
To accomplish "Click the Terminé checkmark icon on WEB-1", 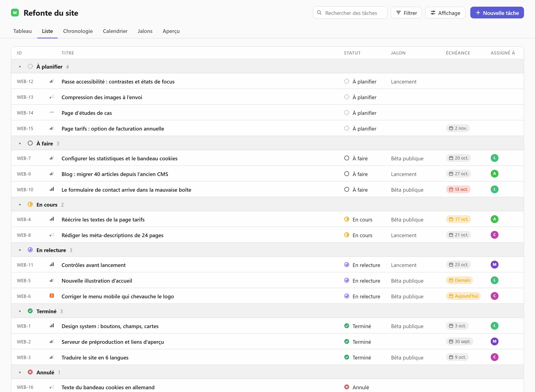I will pyautogui.click(x=347, y=326).
